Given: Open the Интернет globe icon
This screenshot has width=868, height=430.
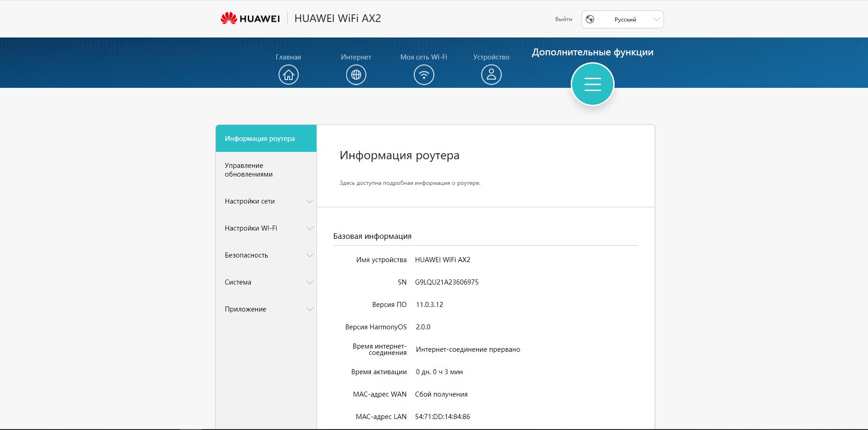Looking at the screenshot, I should (356, 75).
